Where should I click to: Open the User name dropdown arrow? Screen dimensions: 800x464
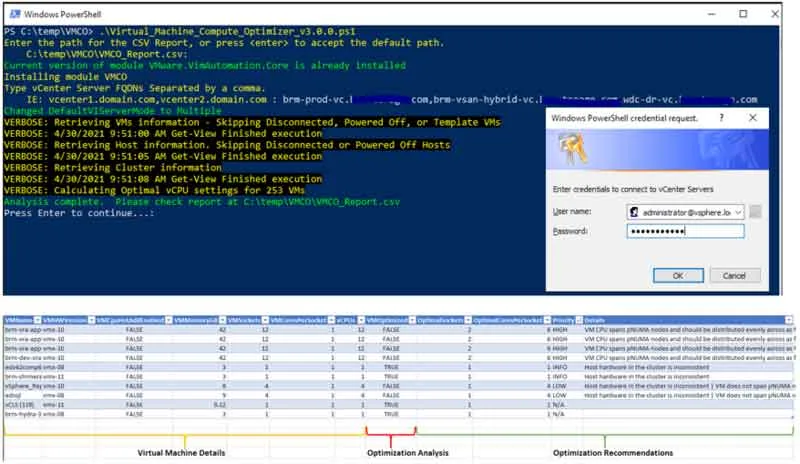pyautogui.click(x=738, y=212)
